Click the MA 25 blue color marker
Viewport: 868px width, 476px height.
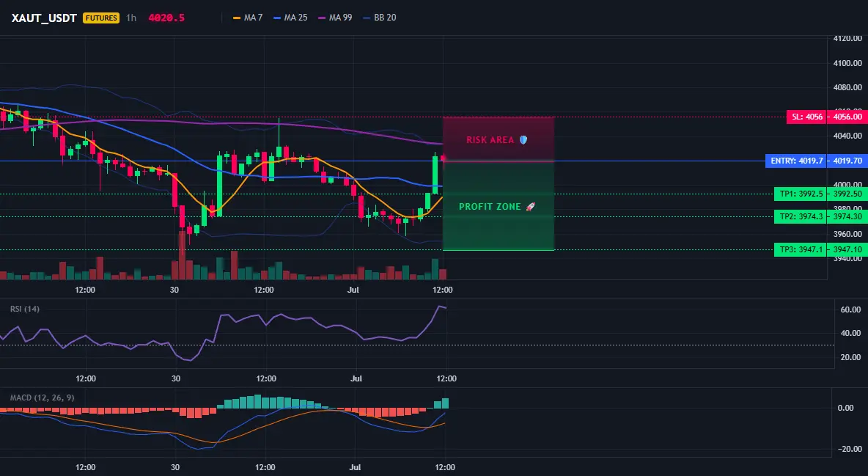277,18
